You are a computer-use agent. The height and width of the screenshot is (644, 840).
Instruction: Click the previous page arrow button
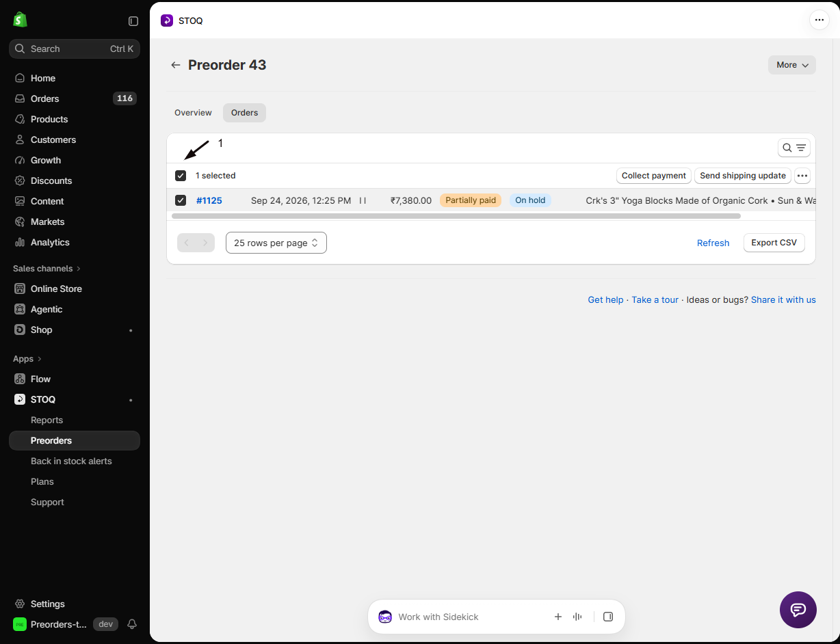point(187,243)
